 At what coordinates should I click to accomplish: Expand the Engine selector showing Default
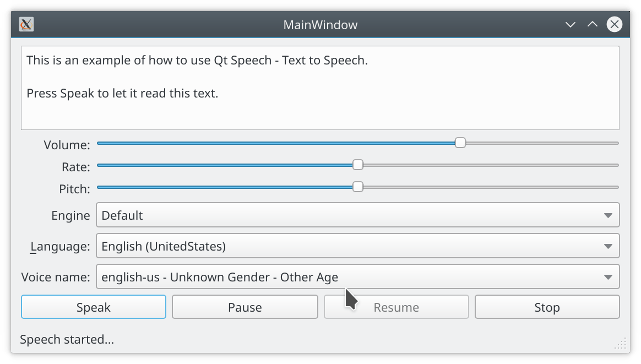tap(358, 215)
